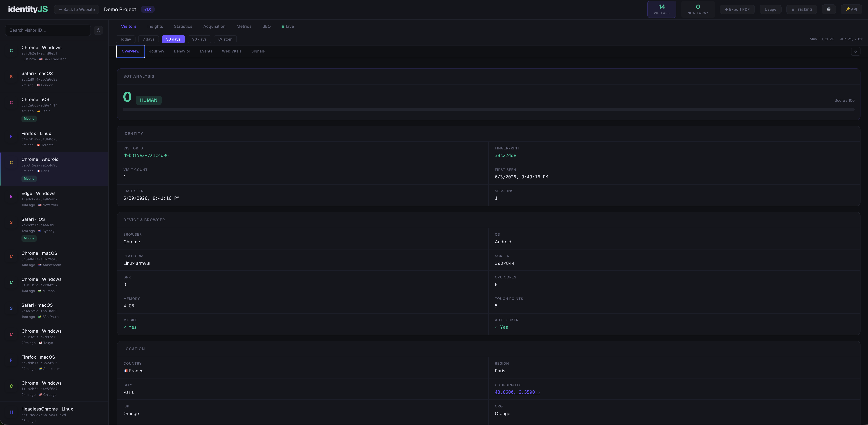Viewport: 868px width, 425px height.
Task: Click fingerprint value 38c22dde
Action: pyautogui.click(x=505, y=155)
